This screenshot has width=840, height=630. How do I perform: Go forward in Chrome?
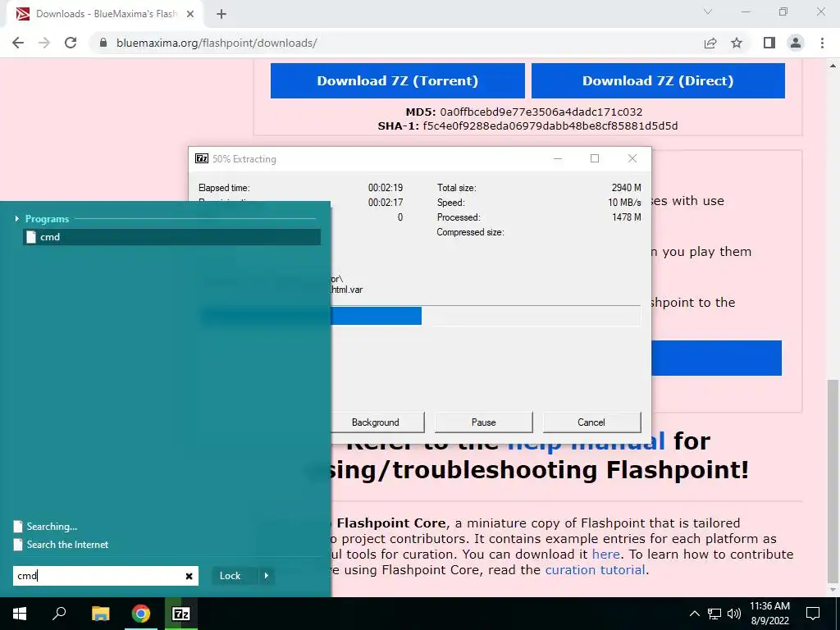44,43
